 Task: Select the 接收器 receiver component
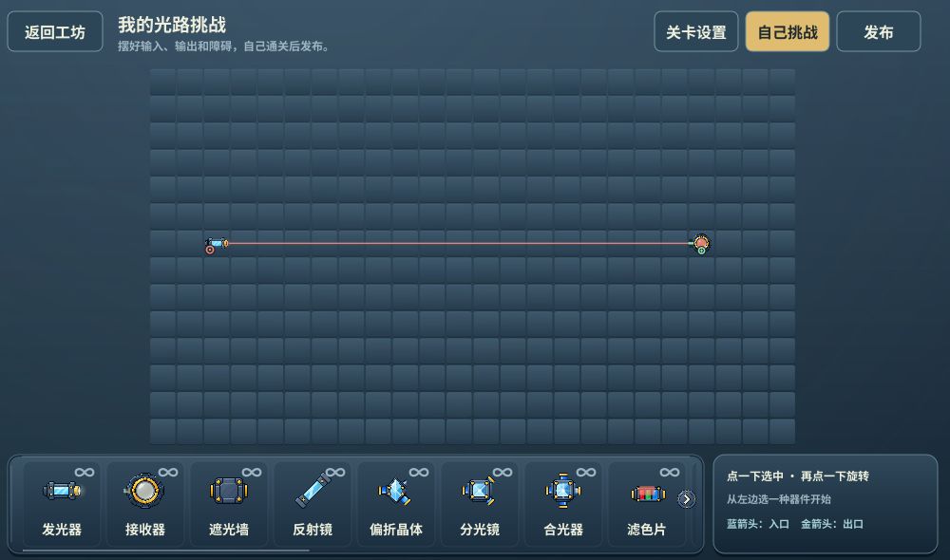pyautogui.click(x=144, y=504)
